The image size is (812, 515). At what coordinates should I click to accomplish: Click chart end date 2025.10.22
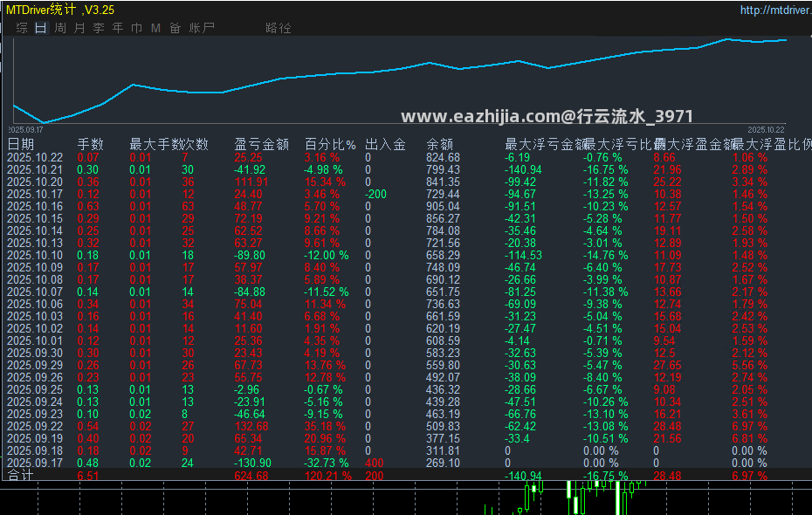767,130
